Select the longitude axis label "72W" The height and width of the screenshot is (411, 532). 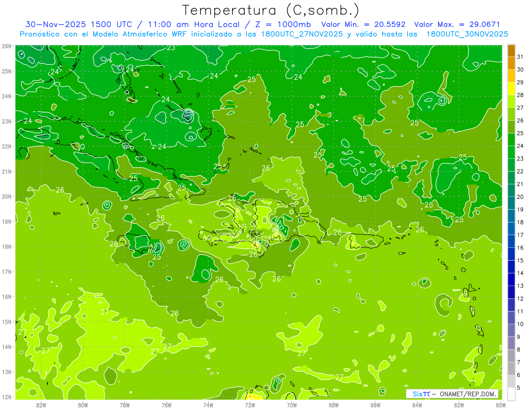point(250,405)
